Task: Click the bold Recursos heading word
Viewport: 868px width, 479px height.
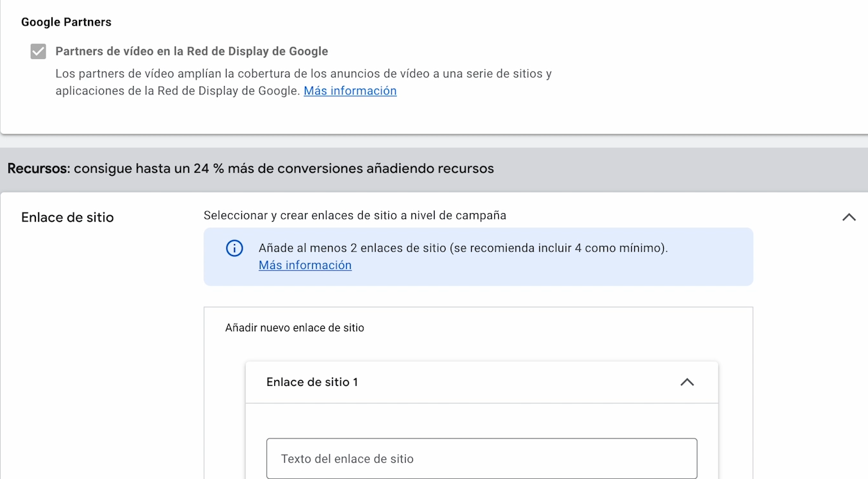Action: click(x=37, y=169)
